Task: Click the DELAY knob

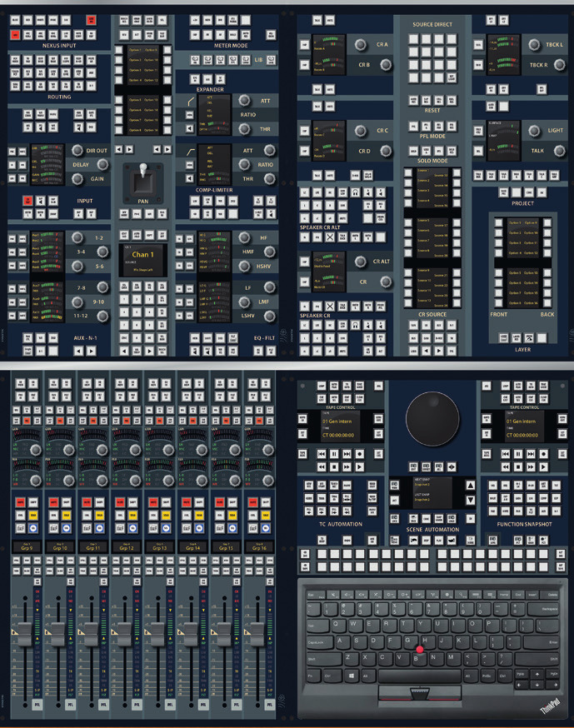Action: point(102,164)
